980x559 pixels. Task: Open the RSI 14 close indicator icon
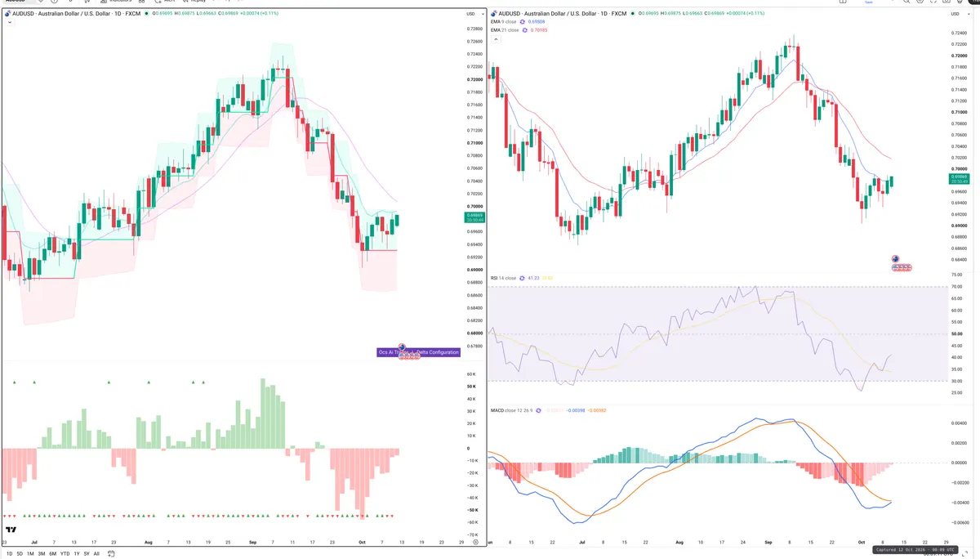point(523,278)
